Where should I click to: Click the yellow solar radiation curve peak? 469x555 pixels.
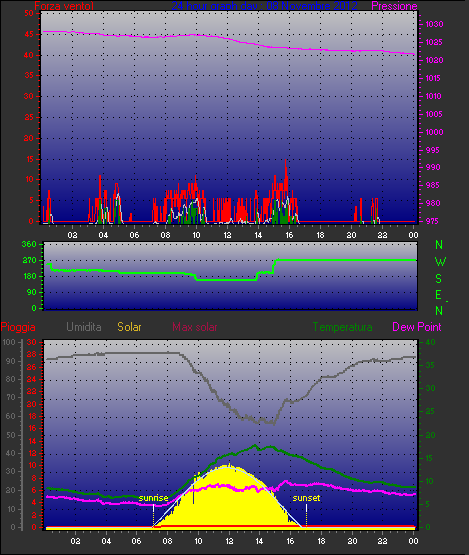point(229,465)
